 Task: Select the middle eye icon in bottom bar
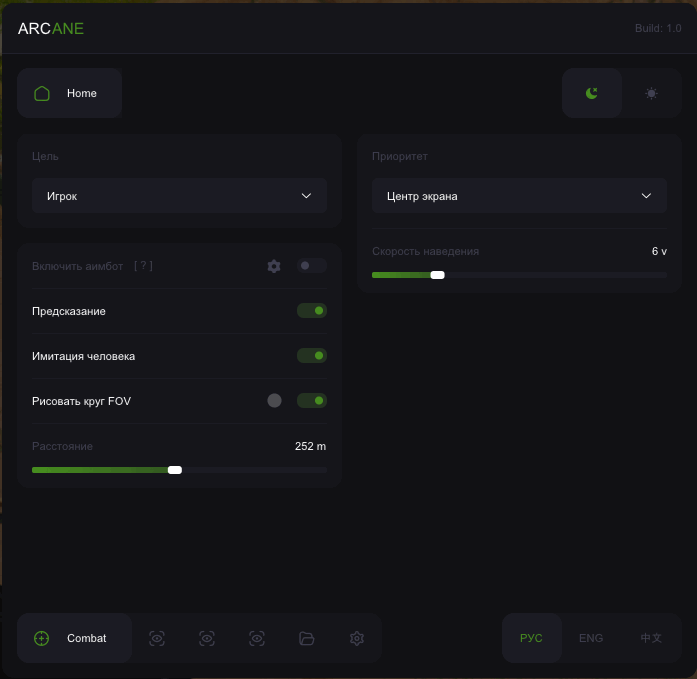click(x=207, y=638)
